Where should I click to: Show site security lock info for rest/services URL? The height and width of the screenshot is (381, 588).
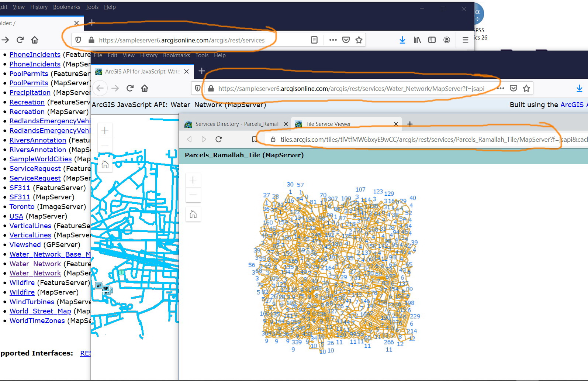(x=91, y=40)
